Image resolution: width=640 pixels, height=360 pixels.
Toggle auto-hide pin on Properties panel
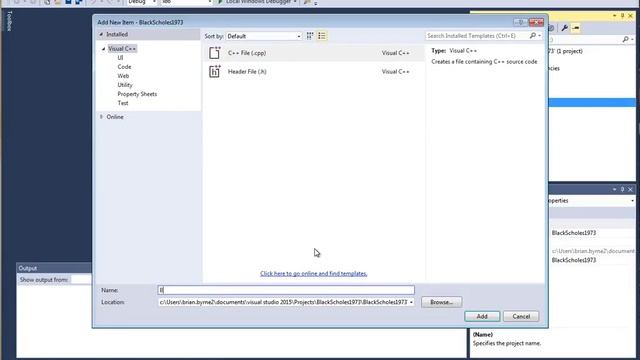pyautogui.click(x=622, y=189)
